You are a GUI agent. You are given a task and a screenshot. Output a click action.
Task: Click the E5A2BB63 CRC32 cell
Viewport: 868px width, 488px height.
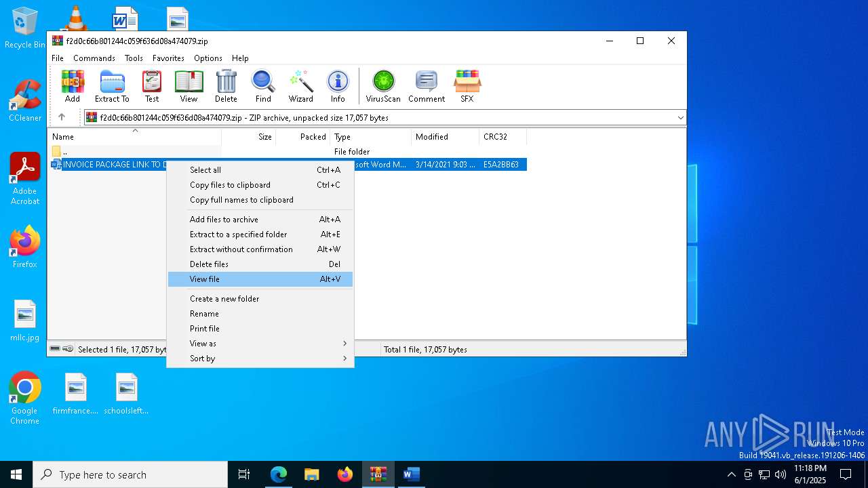coord(501,165)
